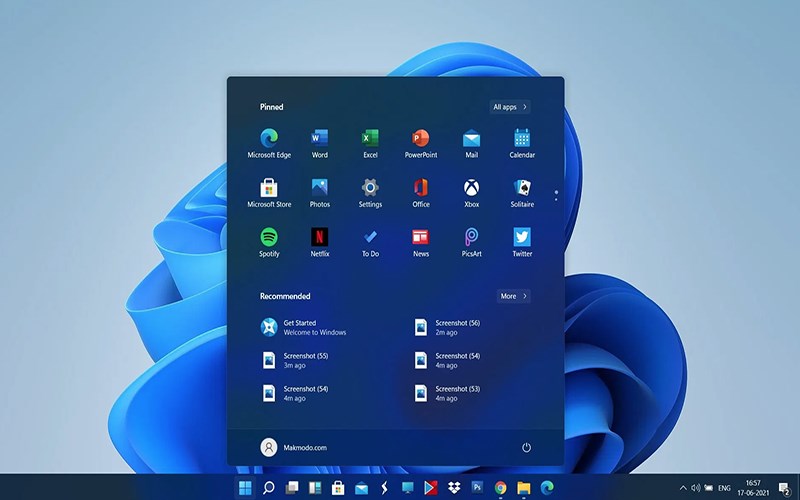The image size is (800, 500).
Task: Click the Start button on the taskbar
Action: 245,488
